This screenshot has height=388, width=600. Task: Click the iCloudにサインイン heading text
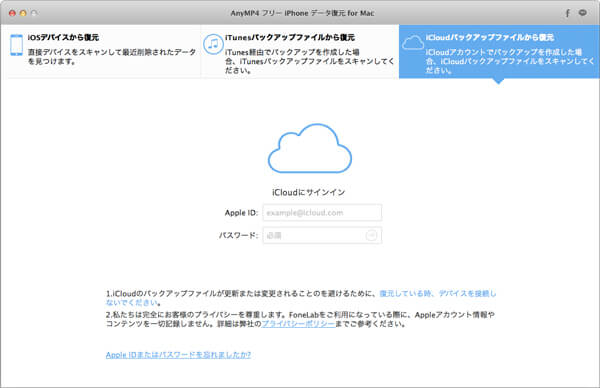pos(309,192)
